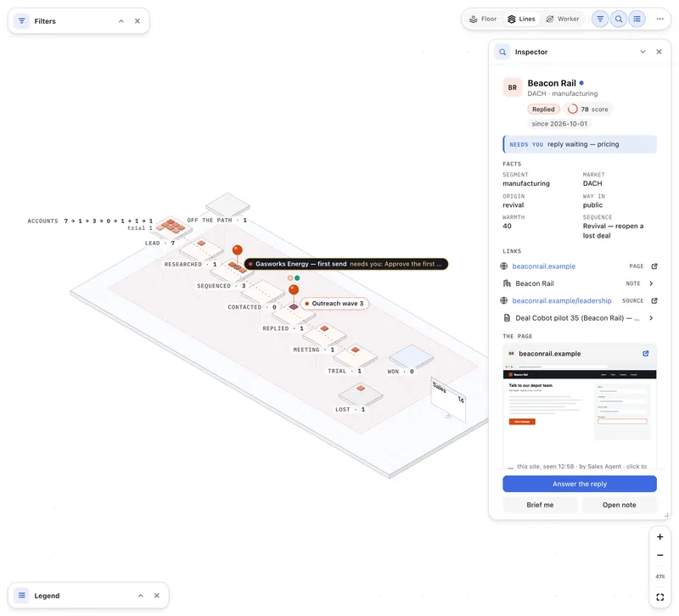Open the Beacon Rail note row
Image resolution: width=679 pixels, height=616 pixels.
coord(579,283)
